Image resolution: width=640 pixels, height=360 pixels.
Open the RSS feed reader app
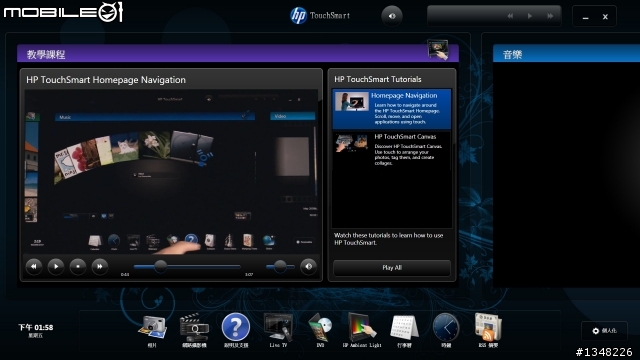click(x=488, y=327)
